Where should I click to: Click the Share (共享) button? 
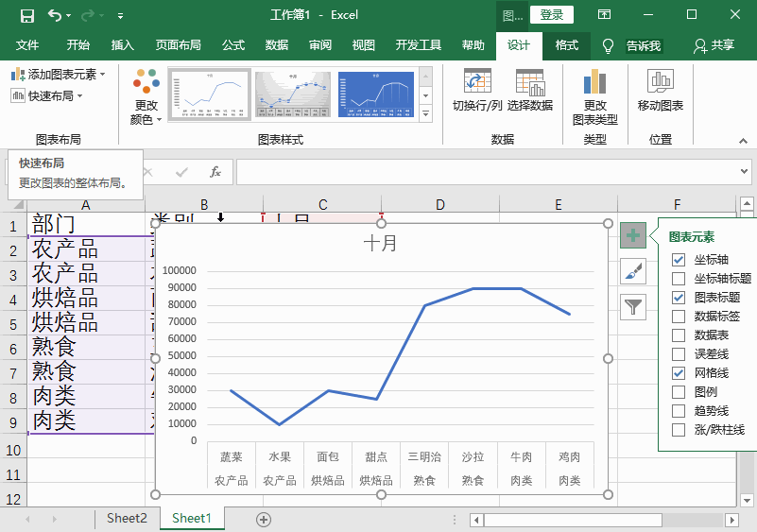click(714, 45)
